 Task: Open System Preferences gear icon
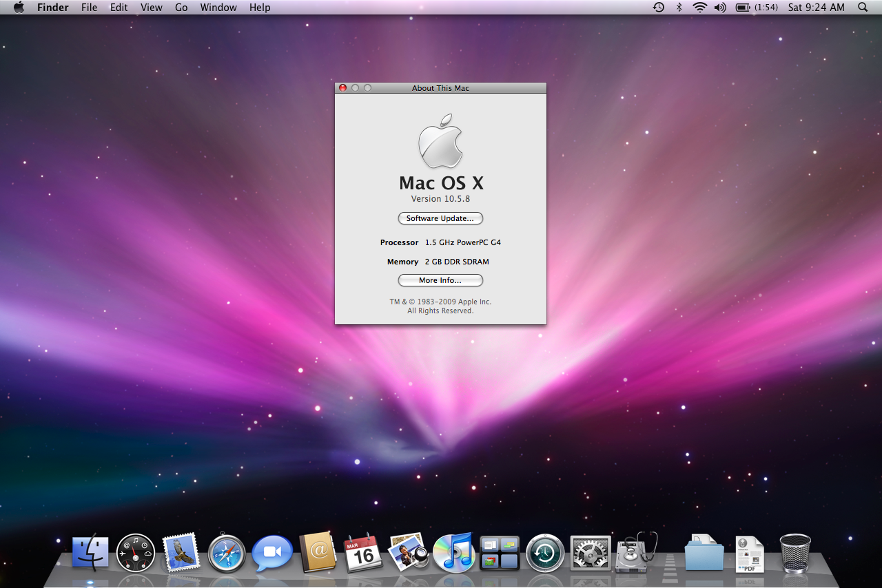coord(591,553)
